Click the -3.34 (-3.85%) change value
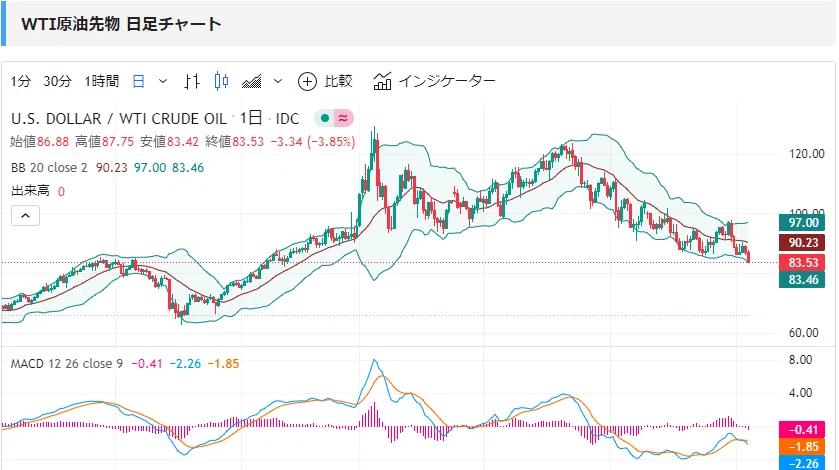839x470 pixels. tap(313, 142)
